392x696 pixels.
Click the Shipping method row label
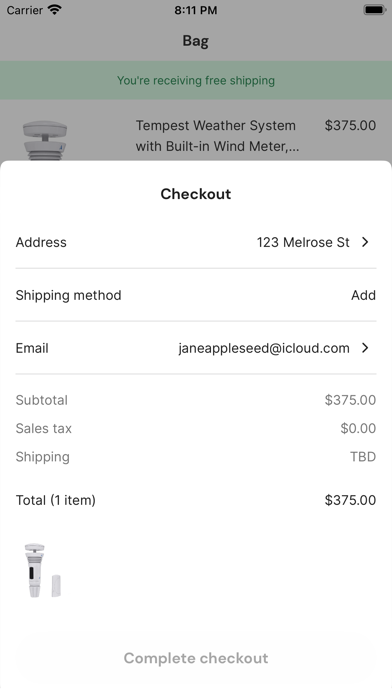(x=68, y=296)
